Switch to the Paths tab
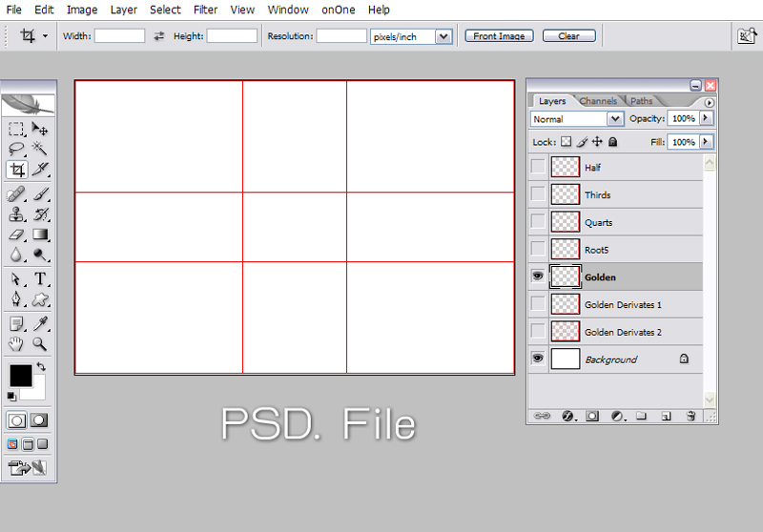The width and height of the screenshot is (763, 532). click(x=641, y=101)
